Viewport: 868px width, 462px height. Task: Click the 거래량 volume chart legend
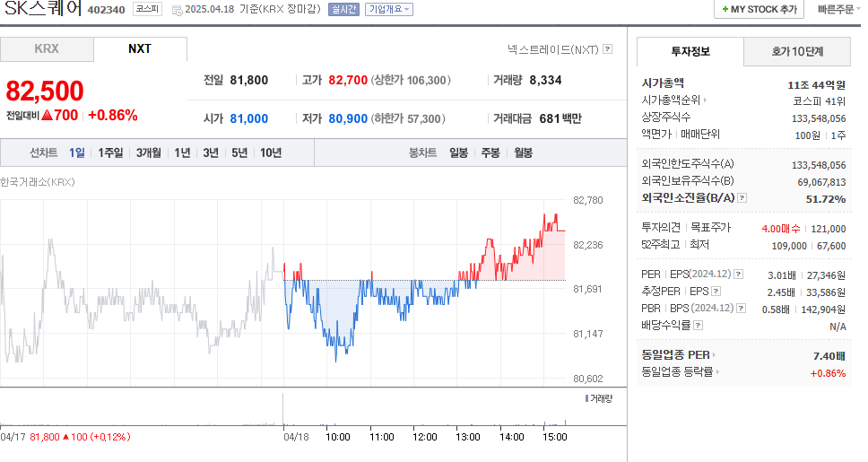click(598, 398)
